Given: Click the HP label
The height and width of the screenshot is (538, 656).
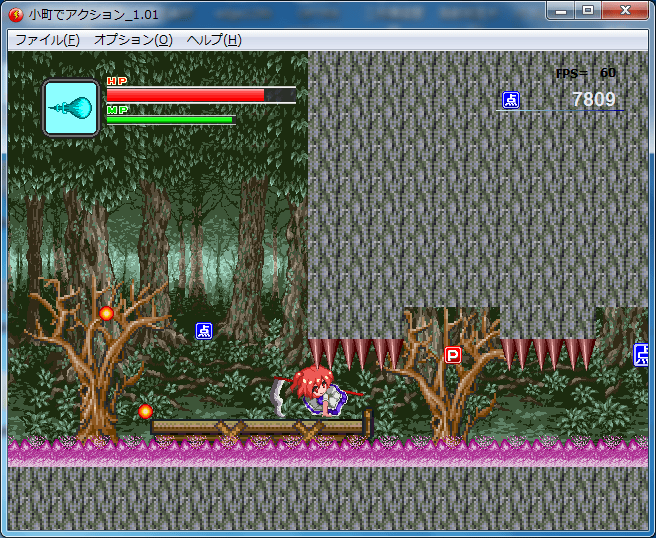Looking at the screenshot, I should (117, 81).
